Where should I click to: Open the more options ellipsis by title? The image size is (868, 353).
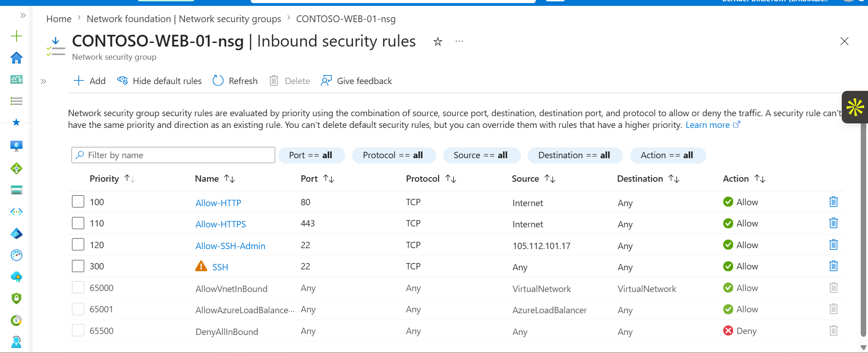[459, 42]
